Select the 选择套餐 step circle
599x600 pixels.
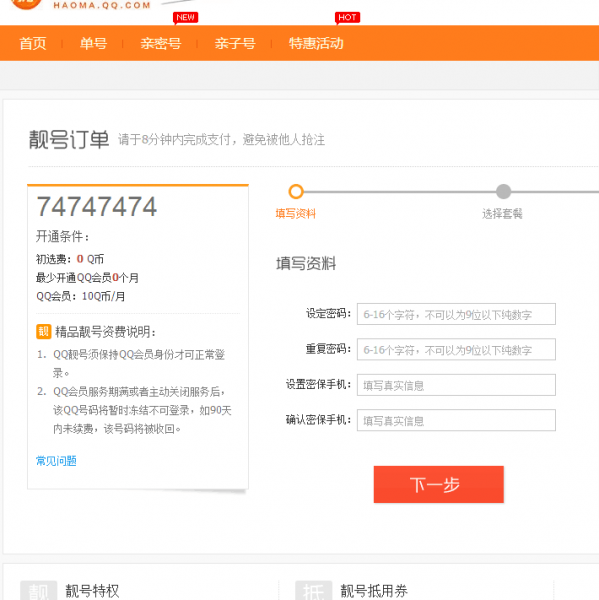(503, 191)
